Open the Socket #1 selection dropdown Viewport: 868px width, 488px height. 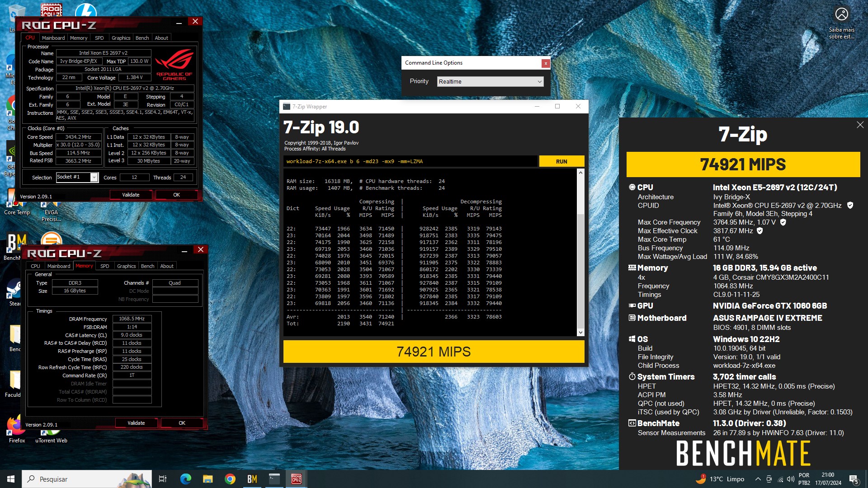pos(77,177)
